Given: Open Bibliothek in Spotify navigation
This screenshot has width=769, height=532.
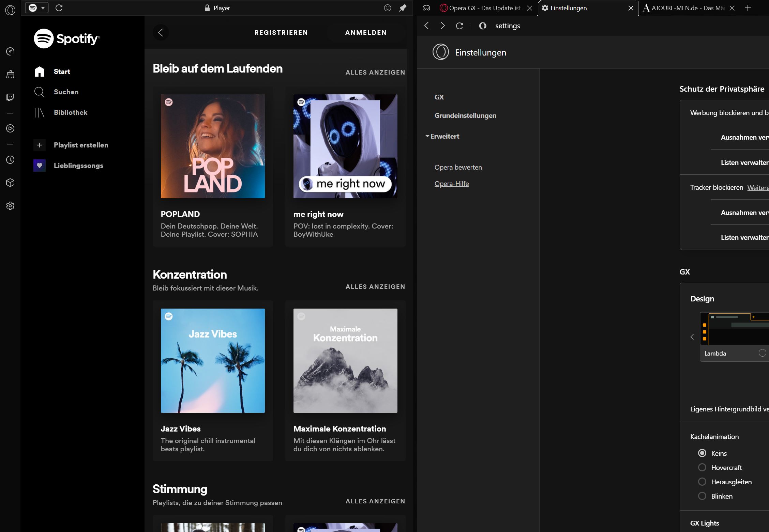Looking at the screenshot, I should pos(61,112).
